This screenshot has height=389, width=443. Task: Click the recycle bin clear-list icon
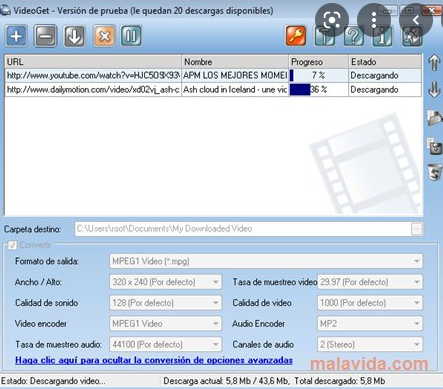(x=435, y=172)
